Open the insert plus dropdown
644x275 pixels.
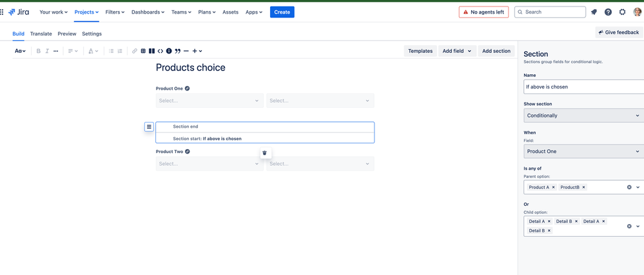point(197,51)
